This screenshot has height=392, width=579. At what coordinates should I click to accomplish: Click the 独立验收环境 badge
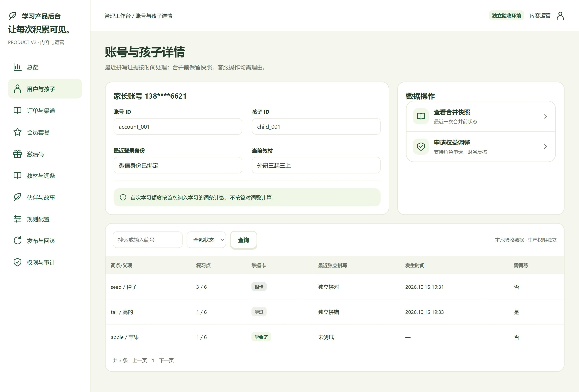pyautogui.click(x=506, y=15)
